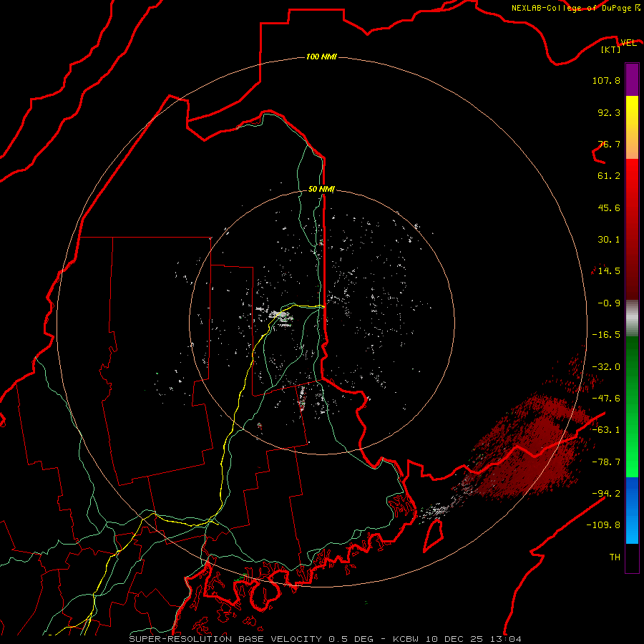Click the Super-Resolution Base Velocity caption text
The image size is (644, 644).
[x=325, y=639]
